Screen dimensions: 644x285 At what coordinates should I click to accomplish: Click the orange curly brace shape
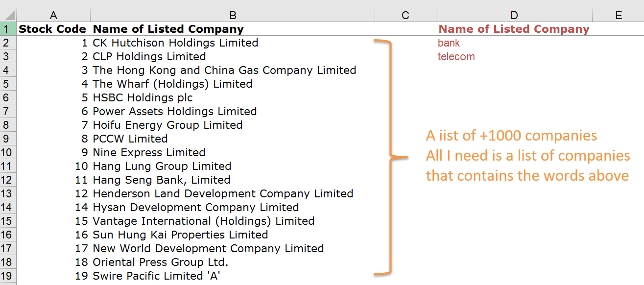(391, 157)
